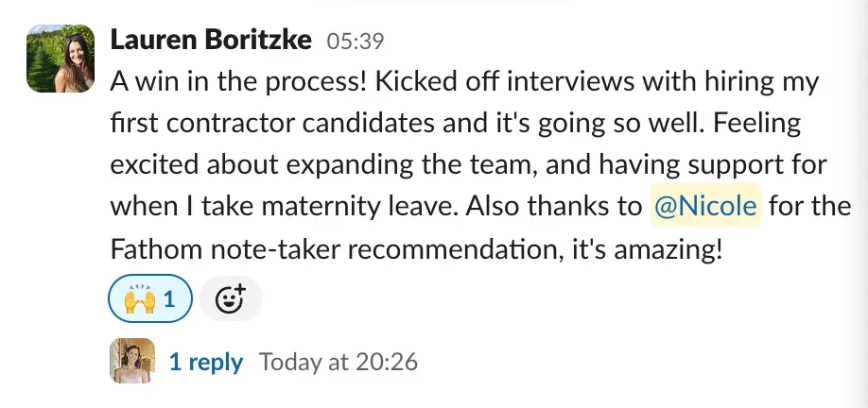Viewport: 868px width, 408px height.
Task: Click the 05:39 message timestamp
Action: point(355,42)
